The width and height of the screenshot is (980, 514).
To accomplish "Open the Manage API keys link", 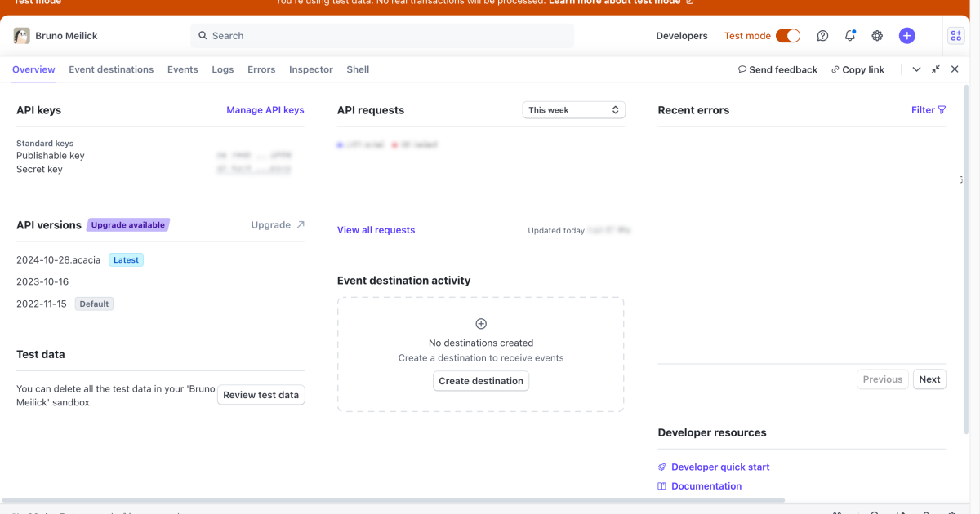I will pyautogui.click(x=265, y=110).
